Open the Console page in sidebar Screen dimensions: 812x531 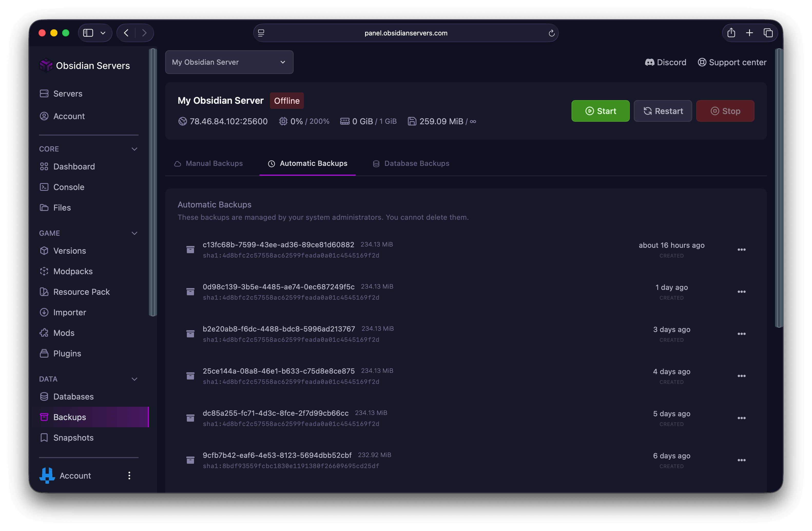[x=69, y=187]
